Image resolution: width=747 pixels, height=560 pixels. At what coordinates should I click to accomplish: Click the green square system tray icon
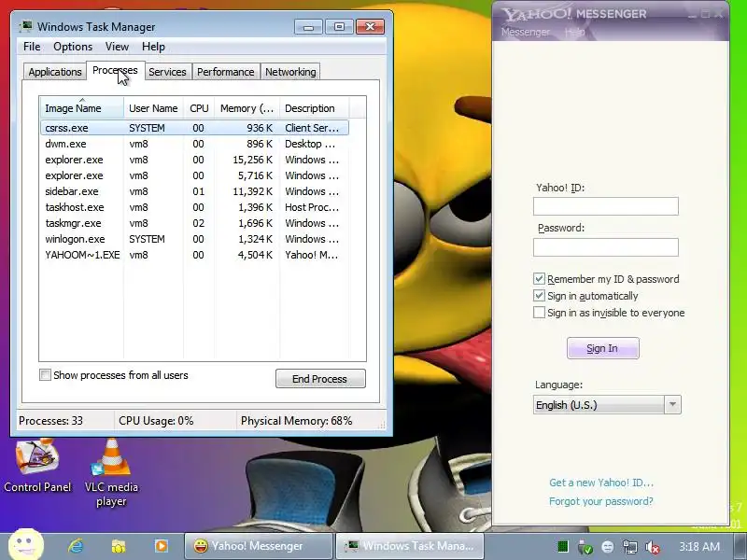[x=563, y=547]
